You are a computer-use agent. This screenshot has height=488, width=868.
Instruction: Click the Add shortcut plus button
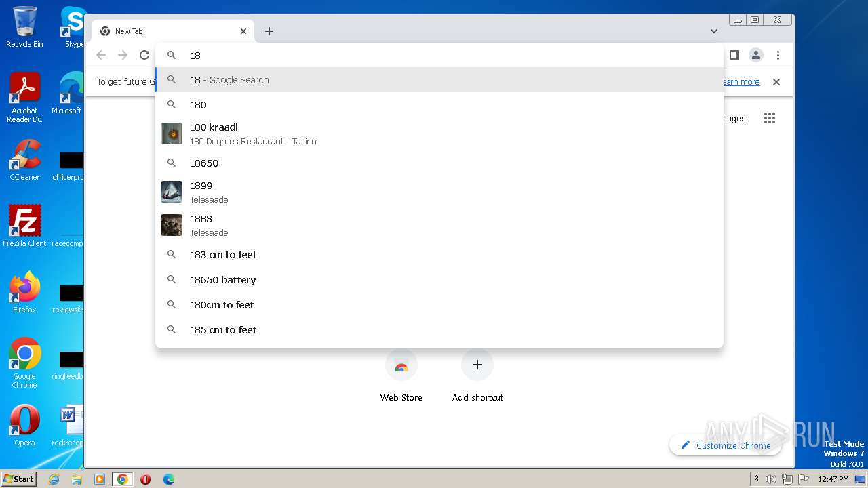coord(477,365)
